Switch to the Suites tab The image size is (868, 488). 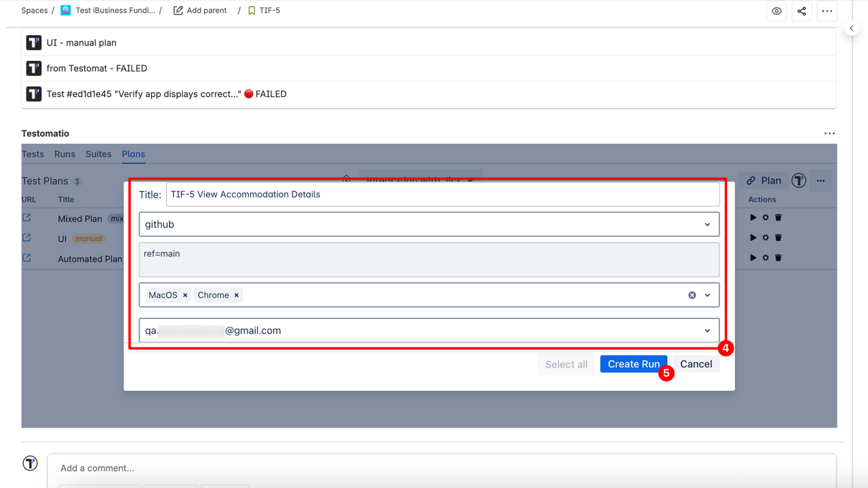(x=98, y=154)
